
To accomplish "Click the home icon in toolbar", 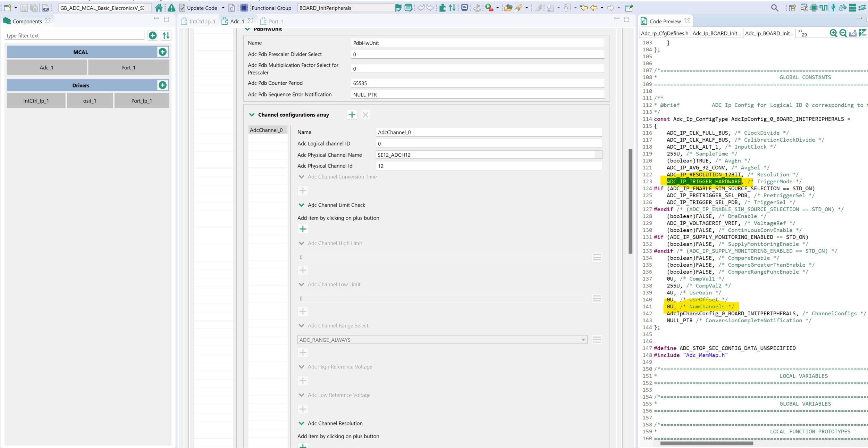I will coord(159,8).
